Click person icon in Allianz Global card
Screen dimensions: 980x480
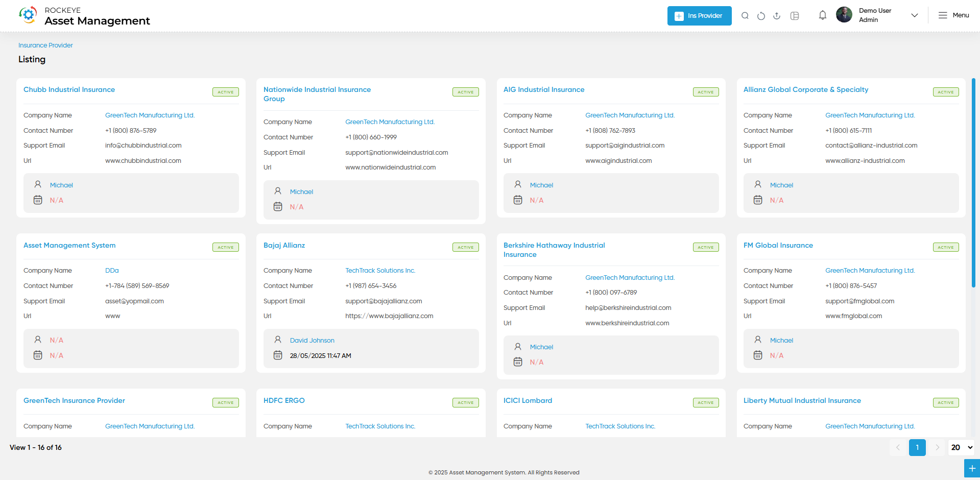coord(758,184)
